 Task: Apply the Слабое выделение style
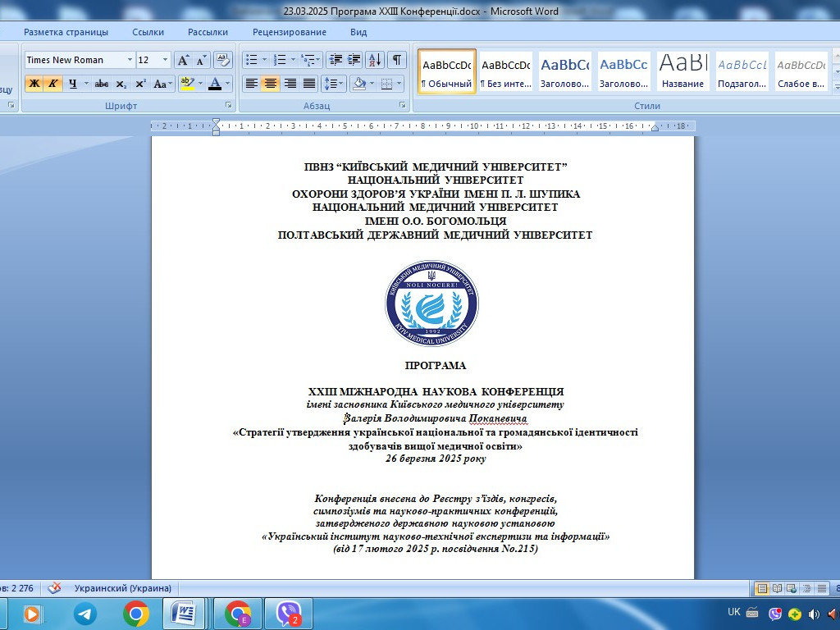801,72
